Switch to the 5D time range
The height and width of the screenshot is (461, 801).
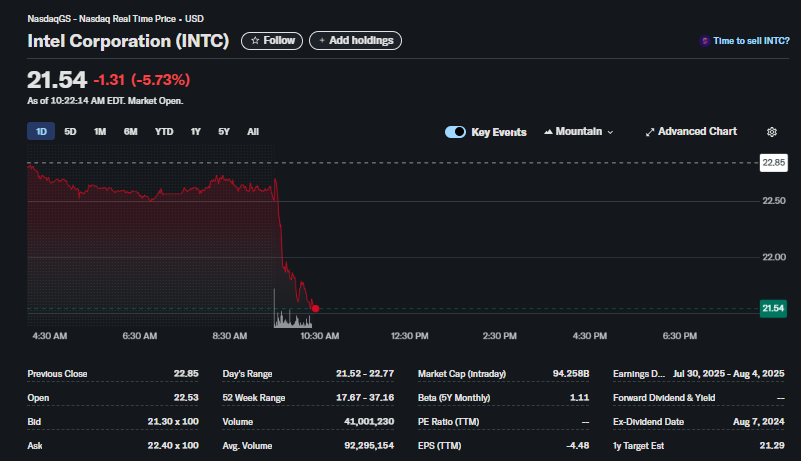pyautogui.click(x=70, y=132)
